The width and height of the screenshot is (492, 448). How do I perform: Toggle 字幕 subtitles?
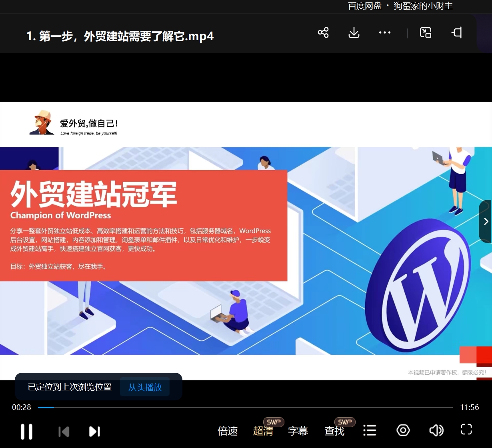tap(298, 431)
